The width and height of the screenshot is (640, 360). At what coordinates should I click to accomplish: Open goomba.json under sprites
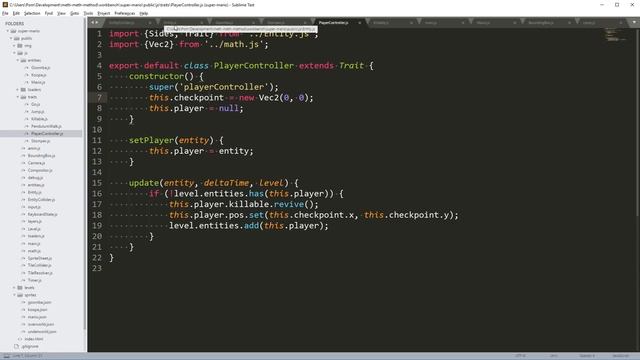[39, 302]
